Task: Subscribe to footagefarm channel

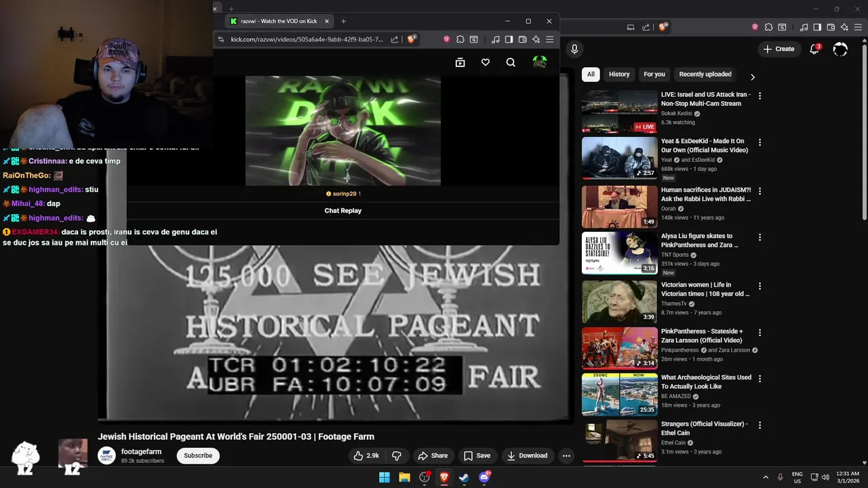Action: [198, 455]
